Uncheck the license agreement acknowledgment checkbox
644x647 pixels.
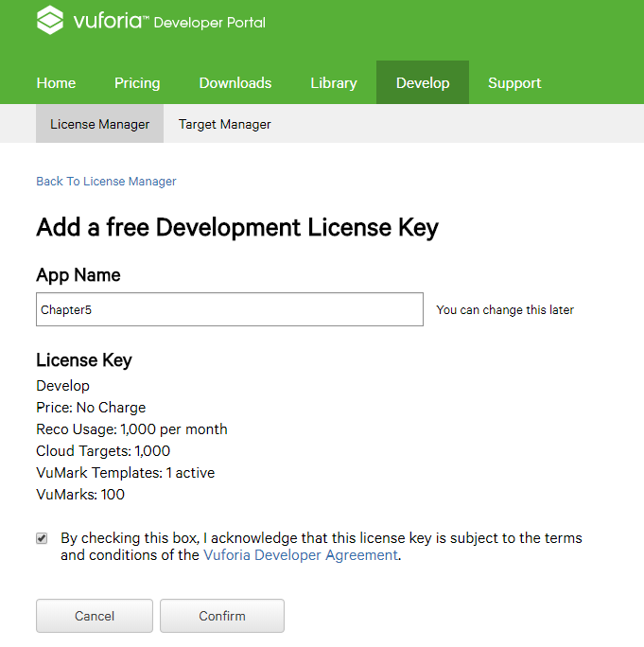tap(42, 538)
